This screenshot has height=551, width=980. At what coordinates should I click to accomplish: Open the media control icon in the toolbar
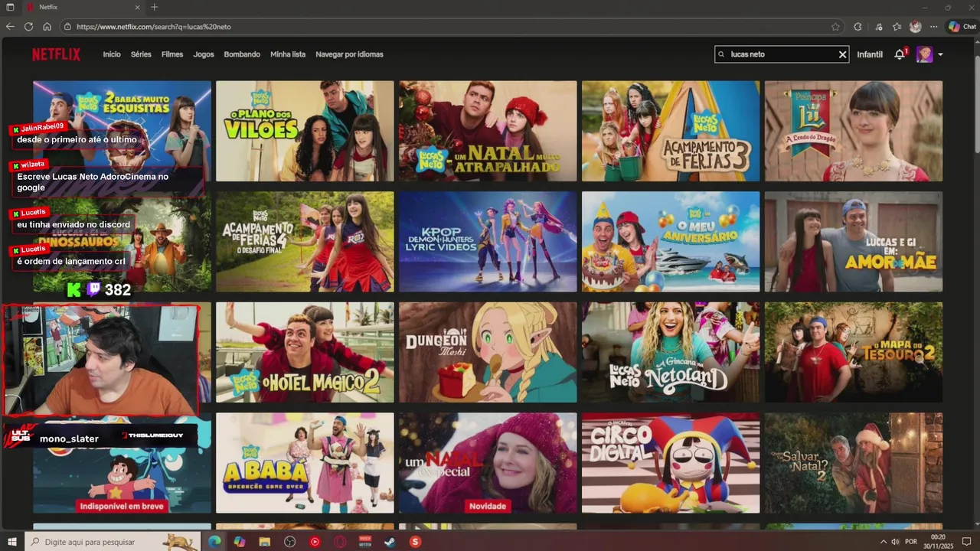(x=878, y=26)
